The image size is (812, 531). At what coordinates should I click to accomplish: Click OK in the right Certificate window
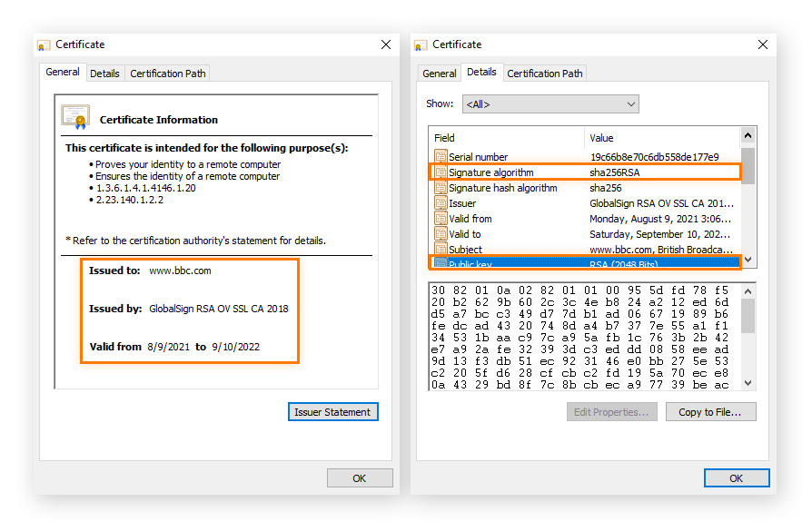click(x=737, y=478)
